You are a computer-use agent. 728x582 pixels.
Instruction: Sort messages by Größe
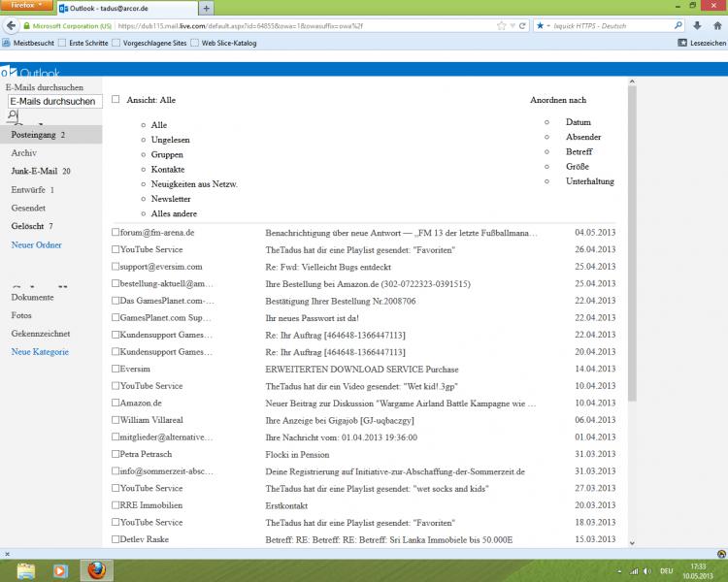click(x=578, y=166)
